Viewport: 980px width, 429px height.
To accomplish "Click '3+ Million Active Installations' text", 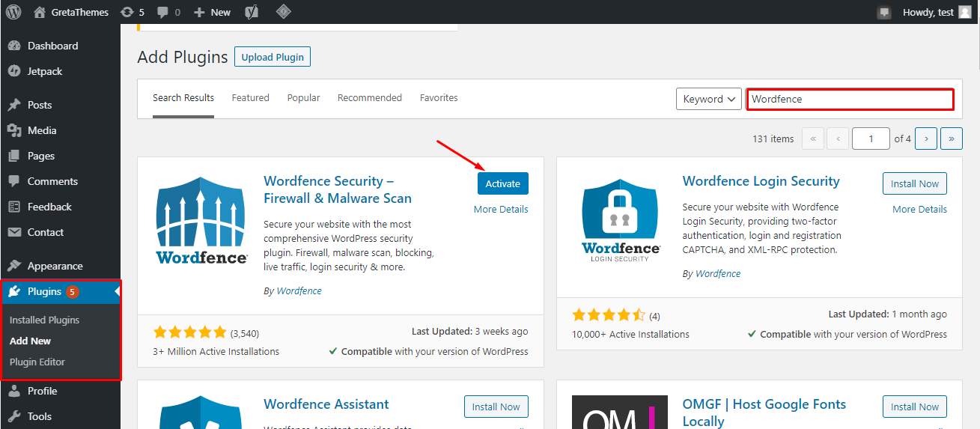I will point(216,351).
